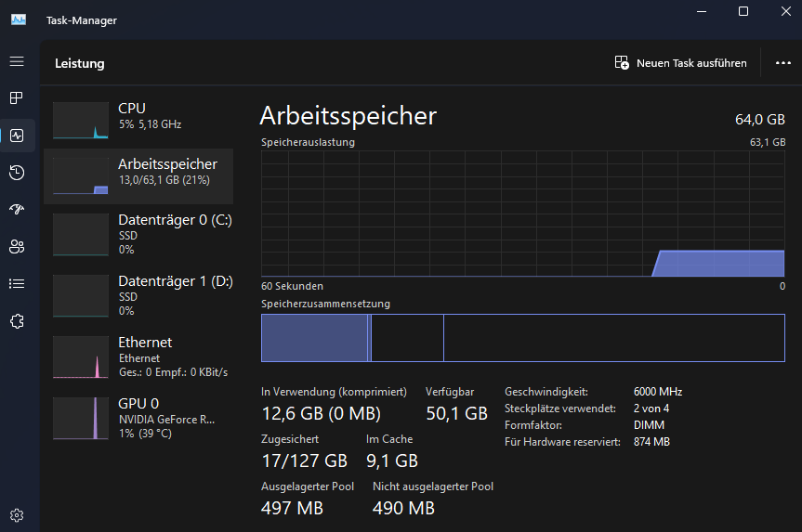The image size is (802, 532).
Task: Select the Ethernet performance entry
Action: pos(138,357)
